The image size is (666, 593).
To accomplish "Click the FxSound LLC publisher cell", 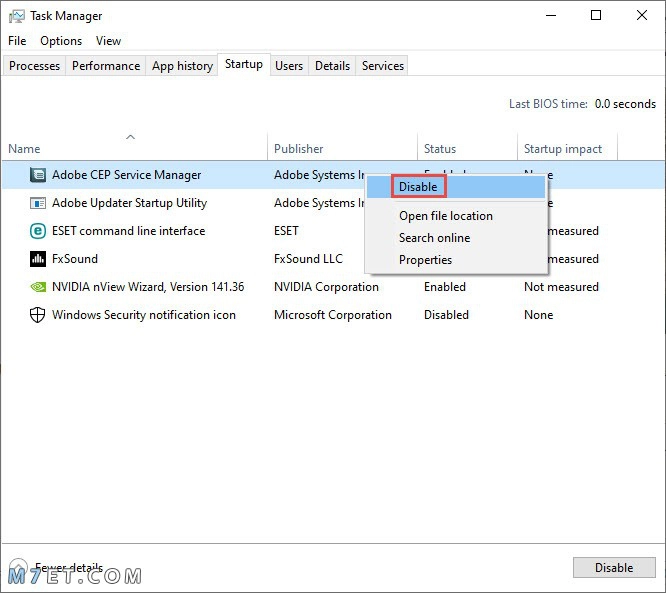I will coord(308,259).
